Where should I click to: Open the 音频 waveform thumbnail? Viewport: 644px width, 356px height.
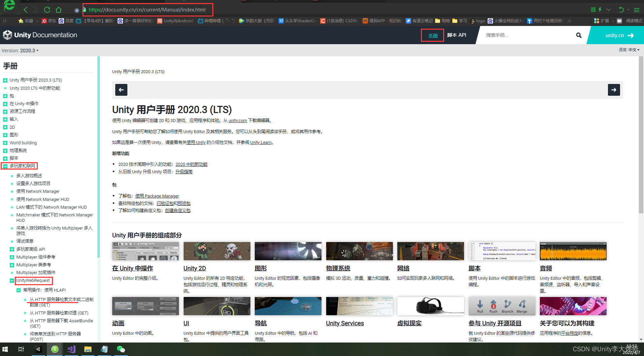click(573, 251)
